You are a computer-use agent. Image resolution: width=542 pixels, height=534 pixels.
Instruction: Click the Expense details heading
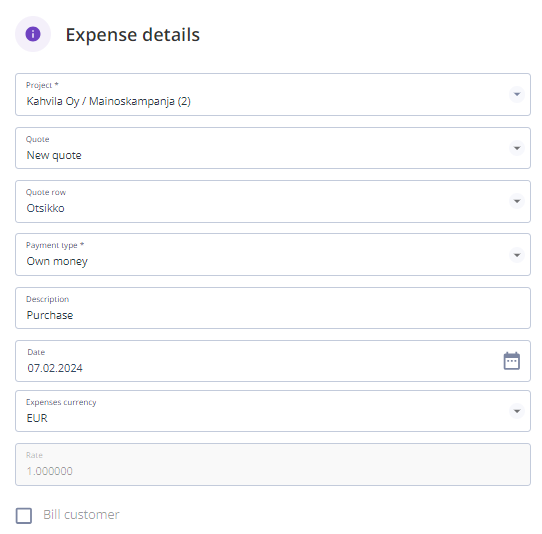(x=133, y=35)
